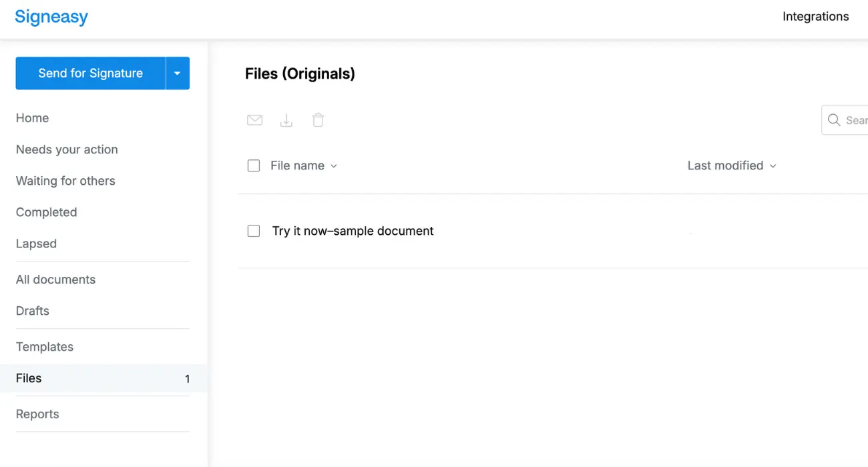Open the Reports page
The width and height of the screenshot is (868, 467).
tap(37, 414)
